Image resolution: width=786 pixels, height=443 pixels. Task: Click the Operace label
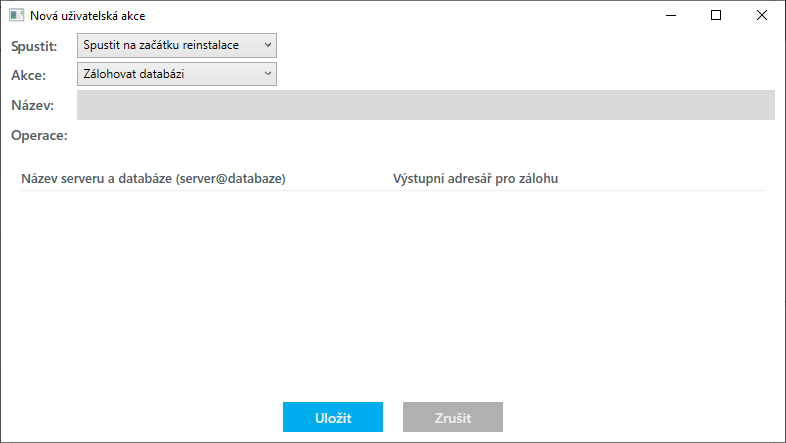point(39,135)
